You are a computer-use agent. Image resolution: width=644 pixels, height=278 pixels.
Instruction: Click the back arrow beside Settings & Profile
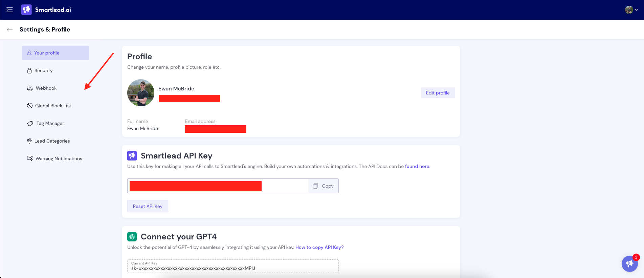tap(10, 29)
